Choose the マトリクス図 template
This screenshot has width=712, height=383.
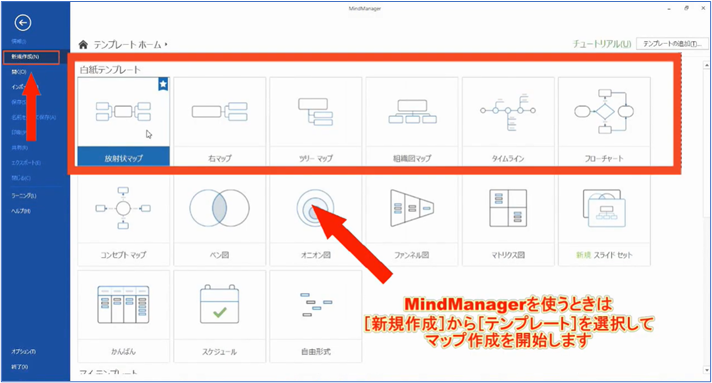(508, 220)
